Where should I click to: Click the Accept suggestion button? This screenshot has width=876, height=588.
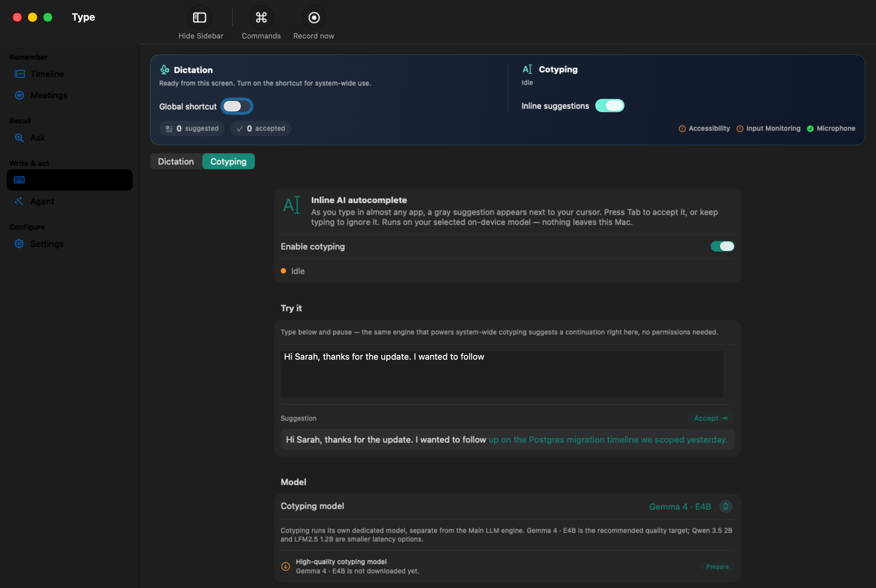coord(711,418)
